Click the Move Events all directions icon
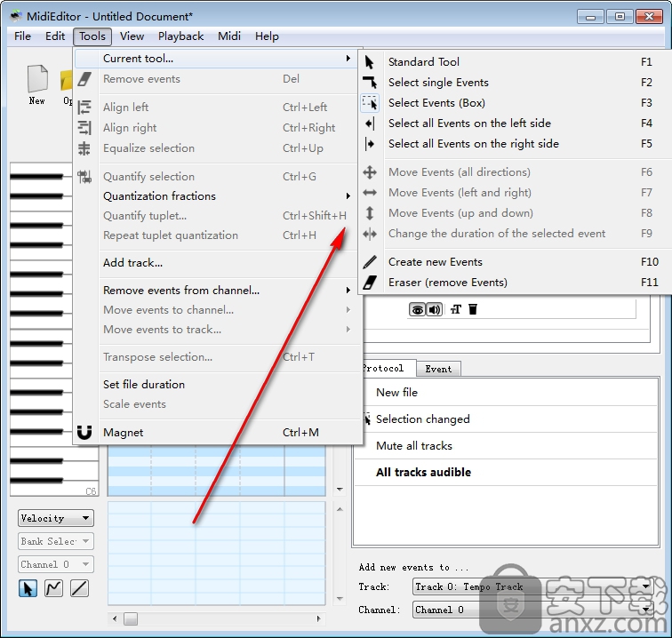The image size is (672, 638). coord(370,172)
